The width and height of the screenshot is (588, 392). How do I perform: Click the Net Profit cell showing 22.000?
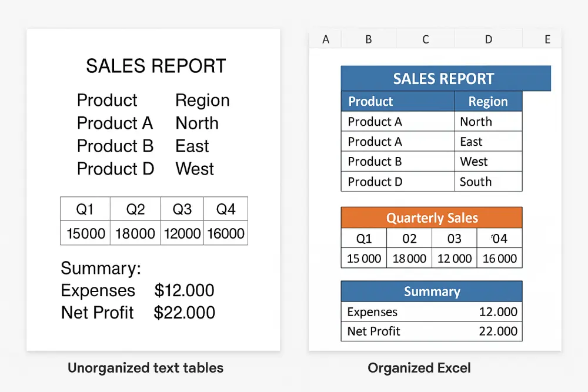[432, 331]
